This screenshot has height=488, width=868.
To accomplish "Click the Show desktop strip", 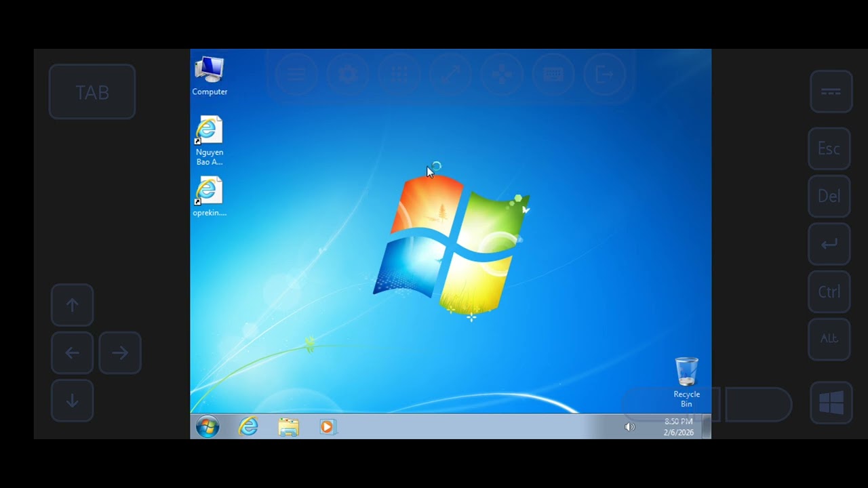I will point(707,427).
